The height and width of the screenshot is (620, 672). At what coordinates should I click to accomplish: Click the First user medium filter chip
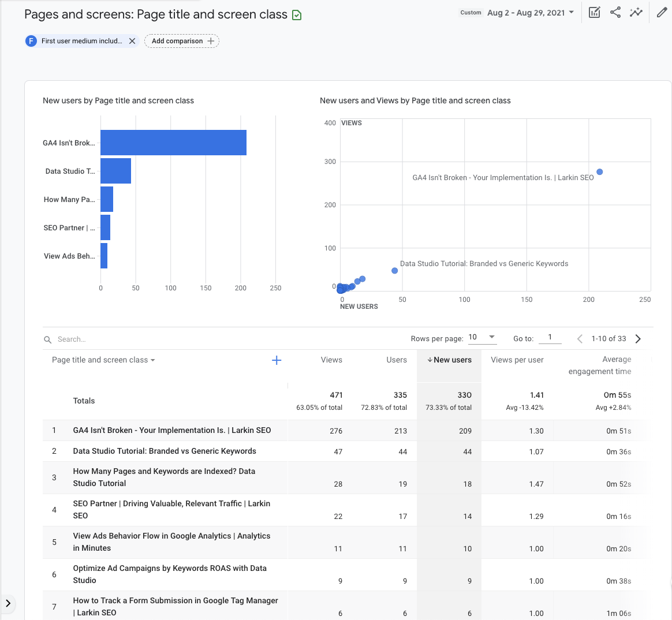81,41
